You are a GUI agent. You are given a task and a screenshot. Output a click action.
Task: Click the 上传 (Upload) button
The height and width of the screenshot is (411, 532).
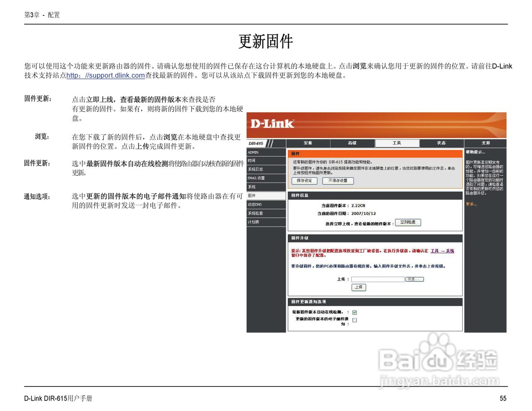pos(359,287)
